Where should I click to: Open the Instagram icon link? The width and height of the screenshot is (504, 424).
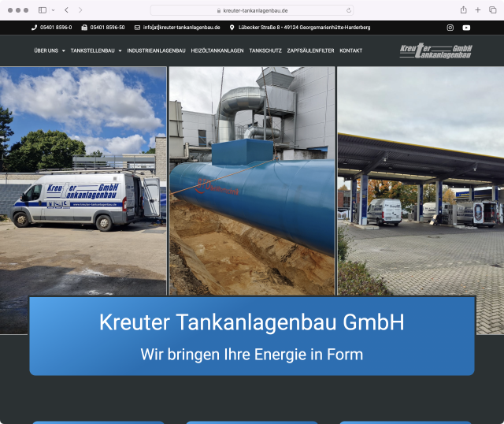450,28
